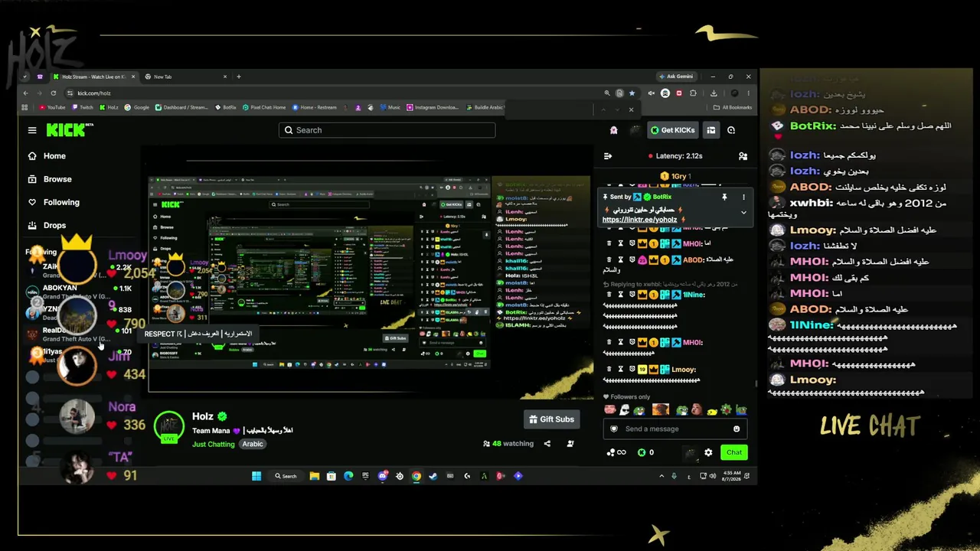
Task: Open Steam from the taskbar
Action: coord(433,476)
